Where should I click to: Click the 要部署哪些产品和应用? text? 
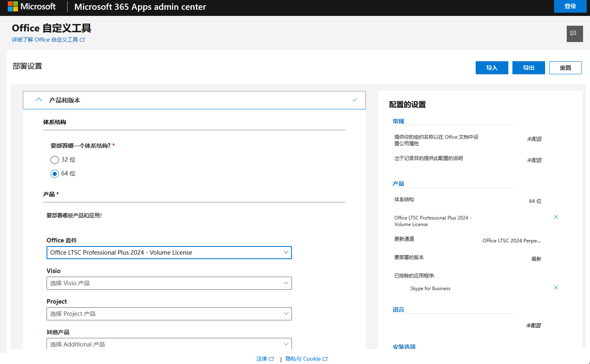74,215
